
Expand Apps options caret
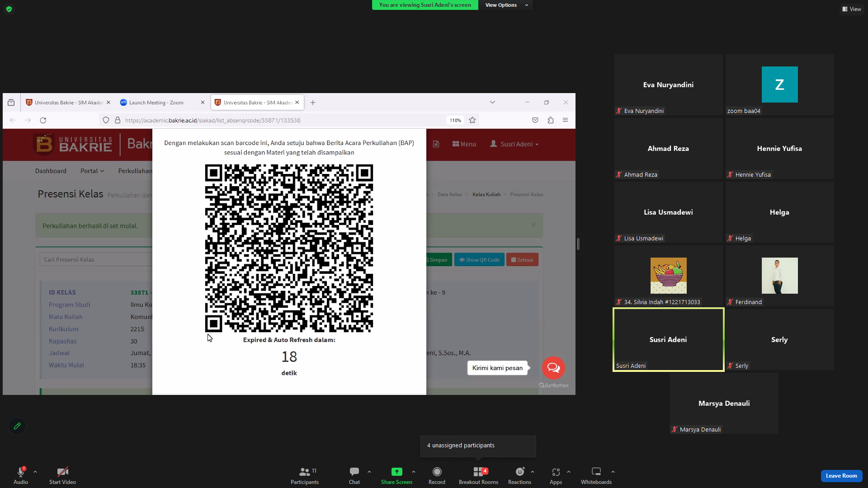click(x=569, y=472)
